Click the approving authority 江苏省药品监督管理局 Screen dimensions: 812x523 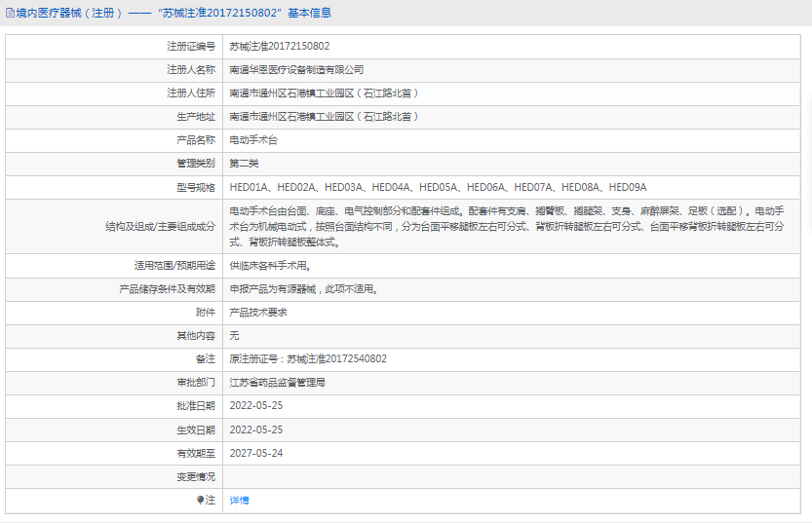(278, 383)
